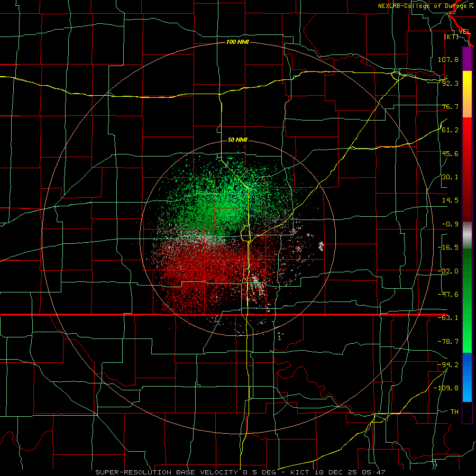Click the -63.1 value on the velocity scale
The height and width of the screenshot is (476, 476).
point(448,318)
